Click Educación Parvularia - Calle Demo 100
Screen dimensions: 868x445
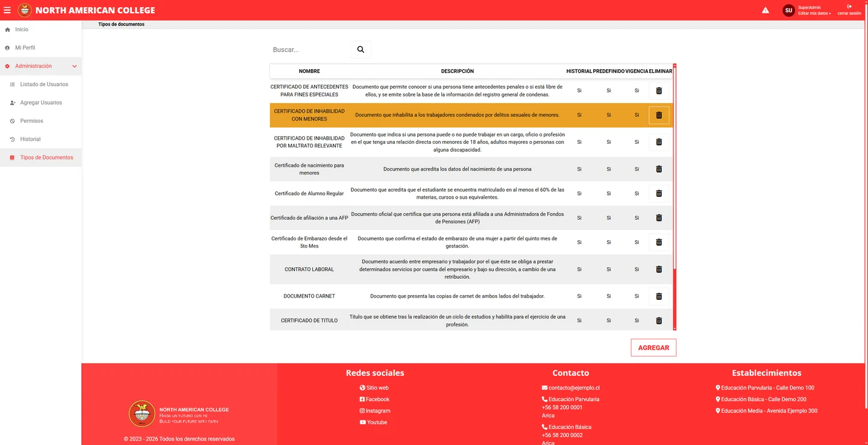[x=765, y=388]
